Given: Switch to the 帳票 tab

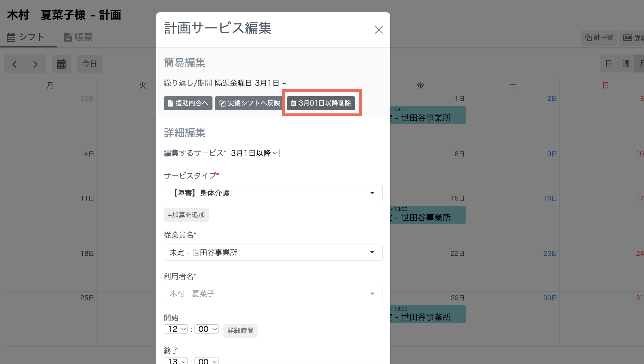Looking at the screenshot, I should (x=78, y=37).
